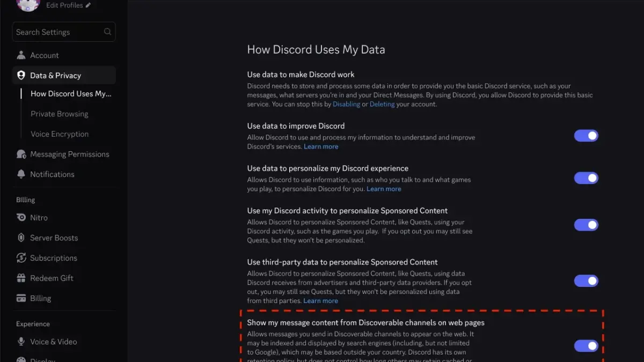
Task: Toggle Use data to personalize my Discord experience
Action: click(x=586, y=178)
